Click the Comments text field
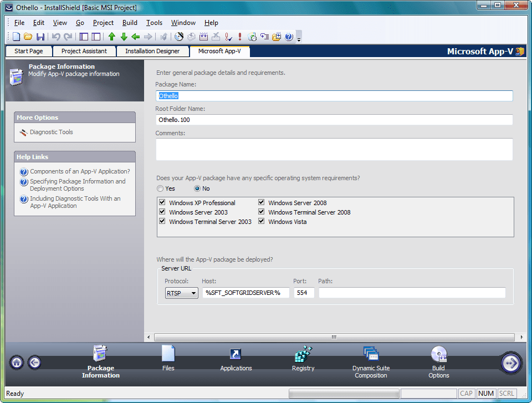The image size is (532, 403). click(x=332, y=149)
